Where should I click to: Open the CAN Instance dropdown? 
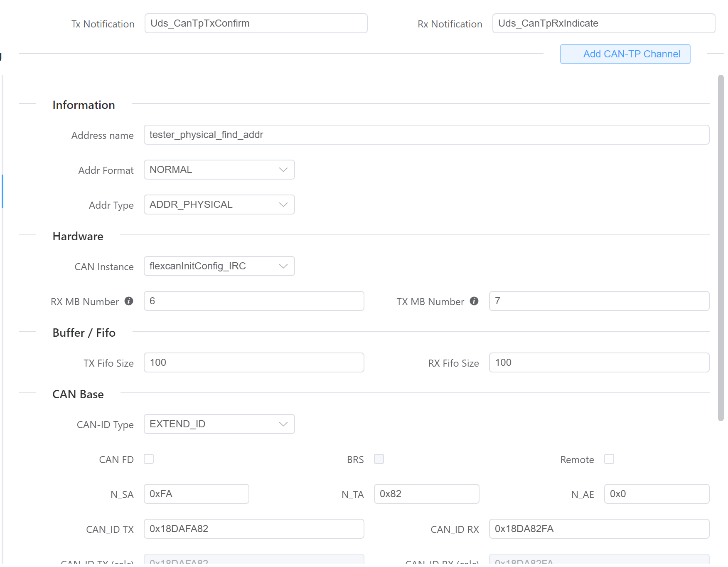point(219,266)
